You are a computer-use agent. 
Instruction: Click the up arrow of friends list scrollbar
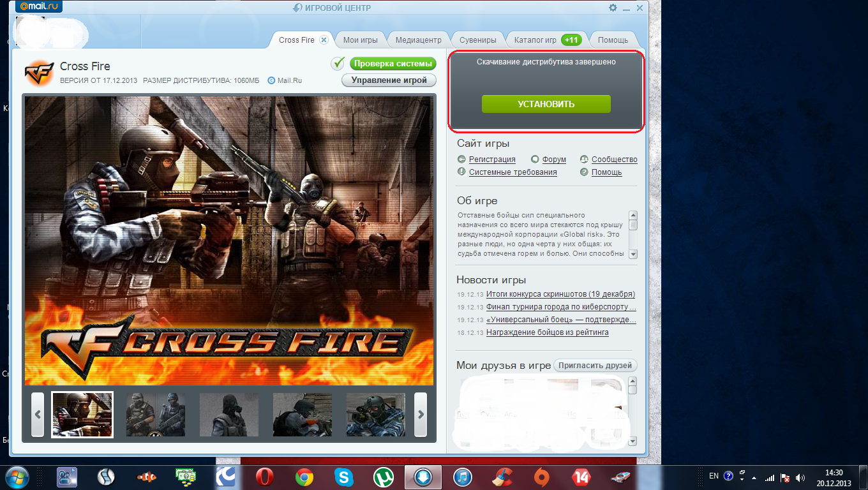[x=633, y=381]
